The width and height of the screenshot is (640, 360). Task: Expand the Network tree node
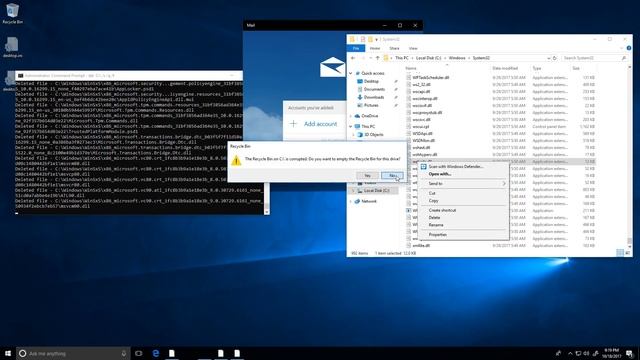[351, 201]
